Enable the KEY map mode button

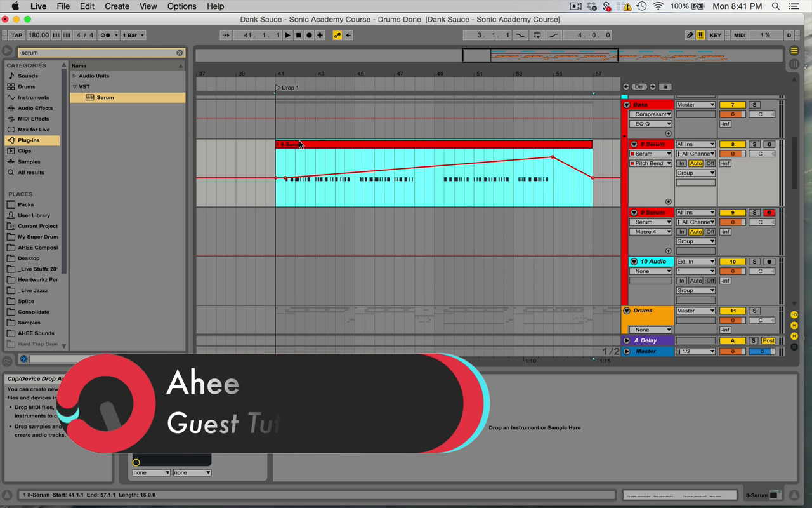point(715,36)
